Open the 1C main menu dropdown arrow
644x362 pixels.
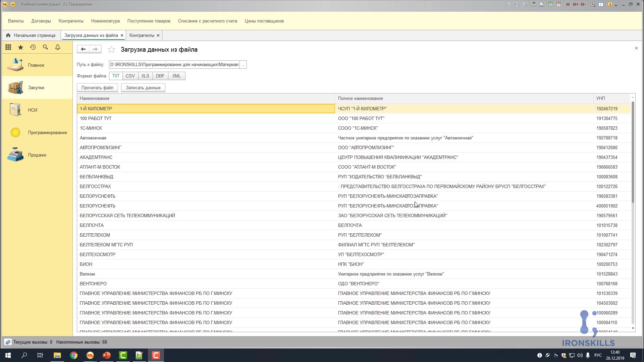[x=12, y=4]
